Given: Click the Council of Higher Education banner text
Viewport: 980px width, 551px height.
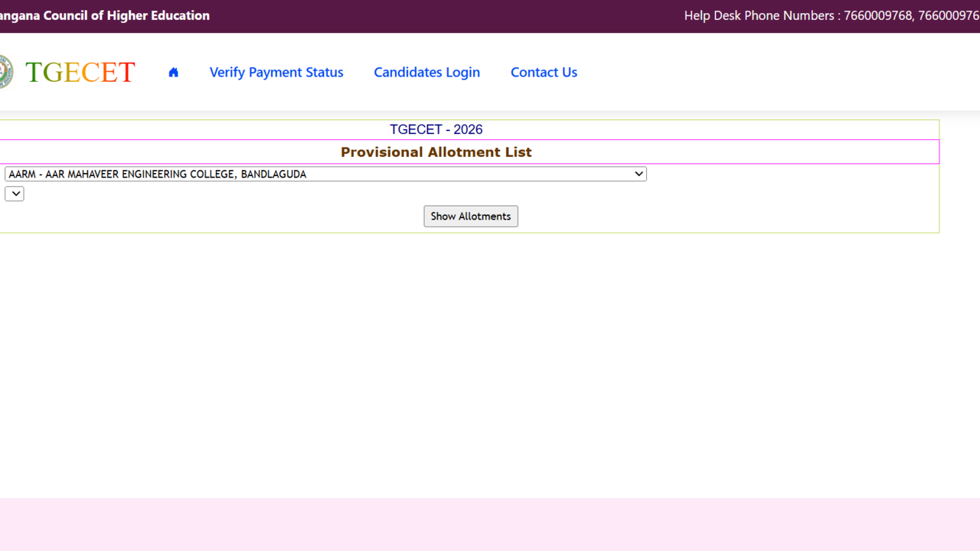Looking at the screenshot, I should coord(105,15).
